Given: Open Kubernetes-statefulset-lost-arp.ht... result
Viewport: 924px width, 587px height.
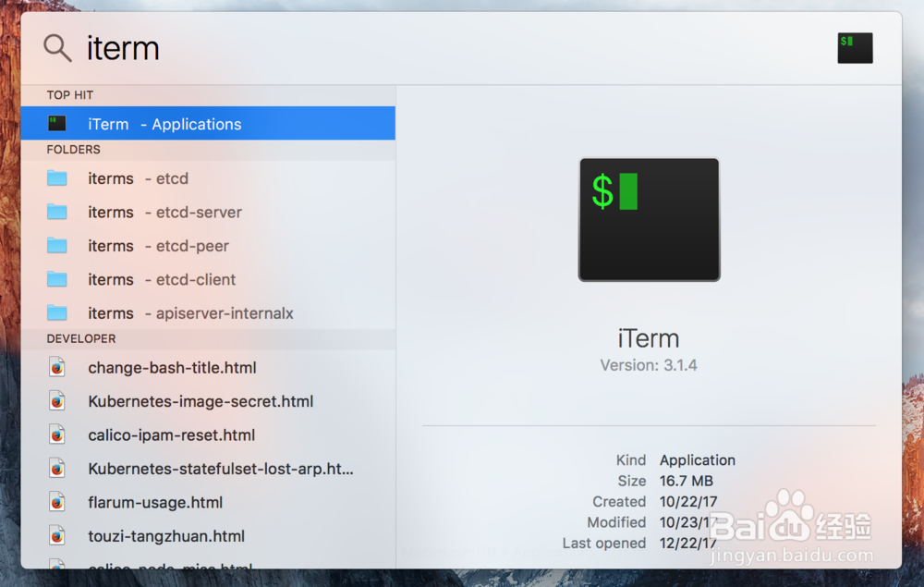Looking at the screenshot, I should pyautogui.click(x=208, y=468).
